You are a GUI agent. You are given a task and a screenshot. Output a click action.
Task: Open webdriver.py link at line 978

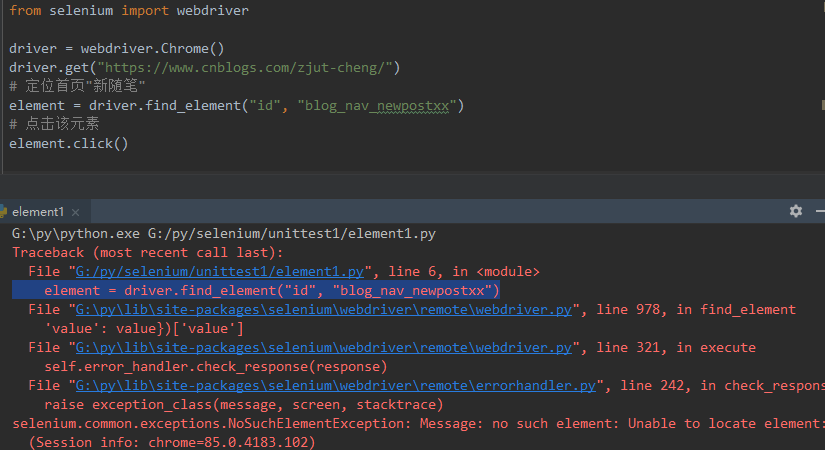324,309
